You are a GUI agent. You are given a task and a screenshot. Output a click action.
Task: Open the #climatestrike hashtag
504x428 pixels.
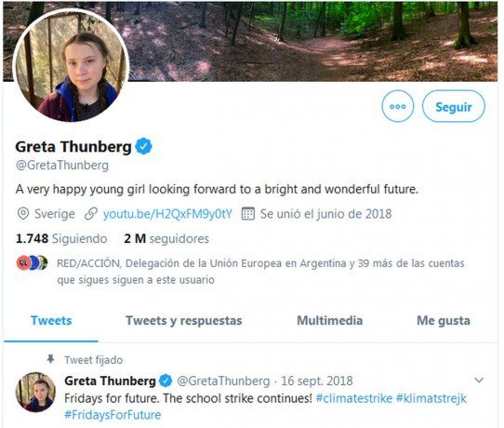point(354,398)
